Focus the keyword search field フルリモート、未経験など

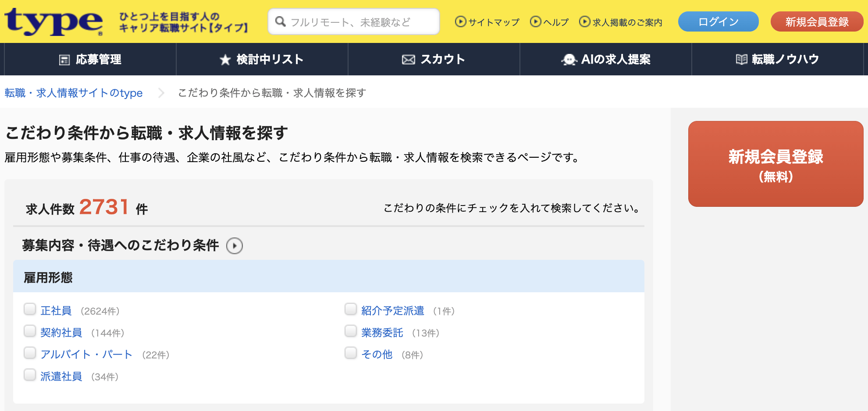click(x=353, y=21)
